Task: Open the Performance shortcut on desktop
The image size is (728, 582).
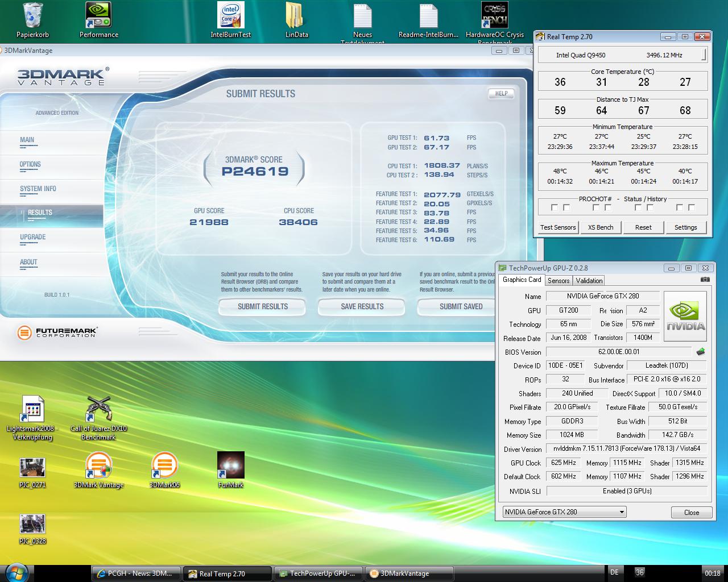Action: (x=98, y=20)
